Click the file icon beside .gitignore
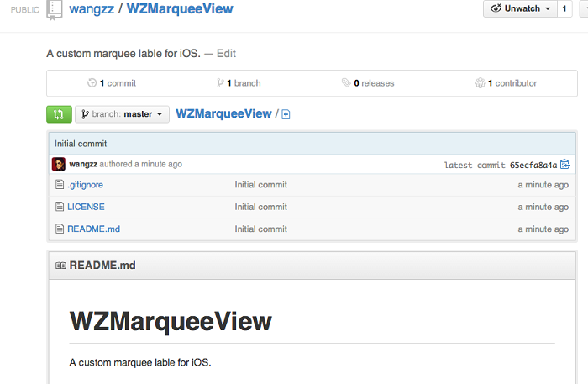 60,185
